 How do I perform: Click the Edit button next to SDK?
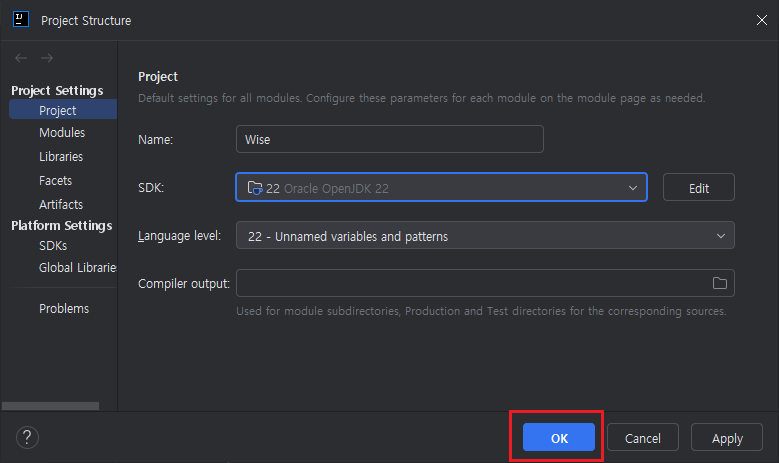(x=698, y=187)
